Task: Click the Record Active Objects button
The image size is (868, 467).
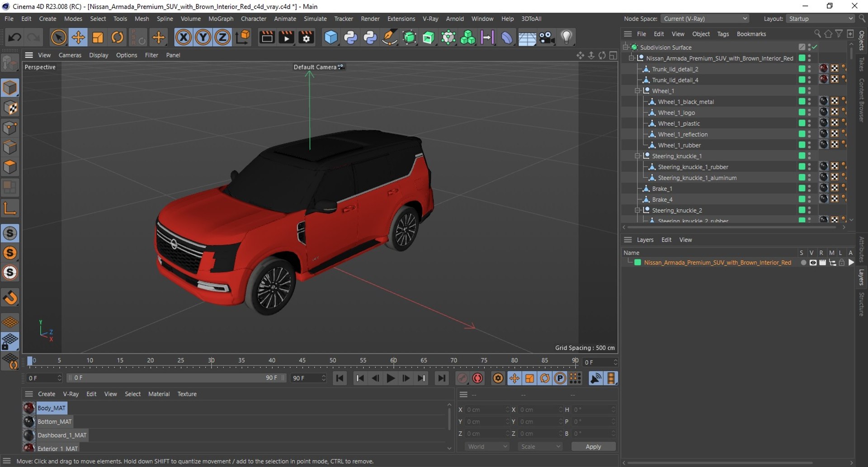Action: pyautogui.click(x=462, y=378)
